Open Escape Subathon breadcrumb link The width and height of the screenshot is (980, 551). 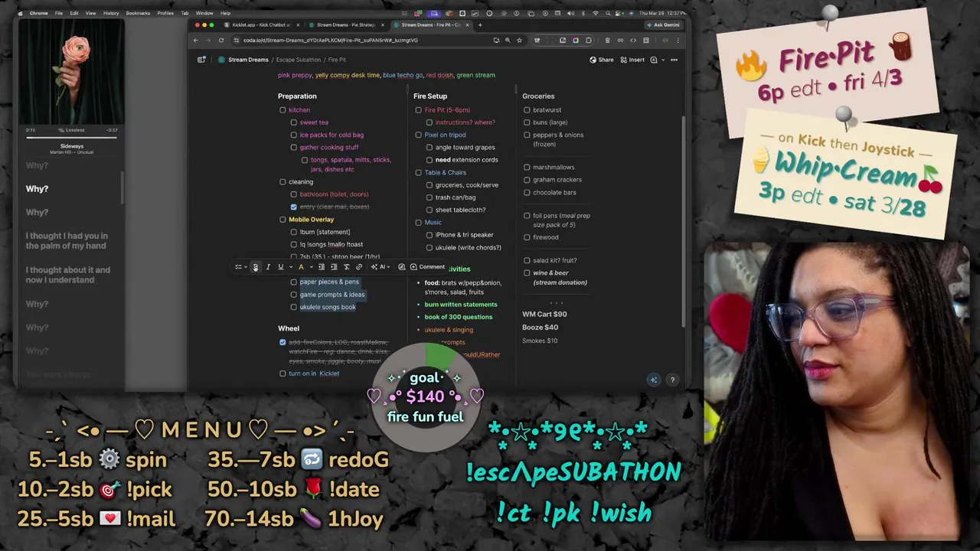[x=299, y=60]
